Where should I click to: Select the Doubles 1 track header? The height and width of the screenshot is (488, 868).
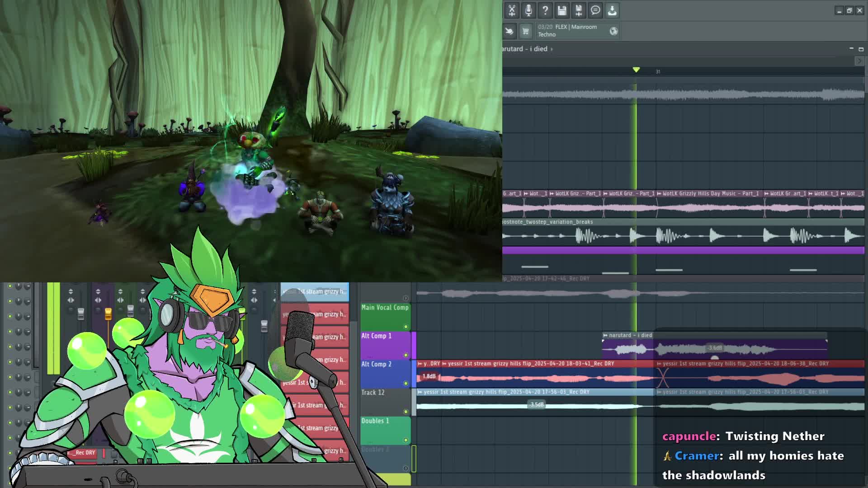click(x=385, y=431)
